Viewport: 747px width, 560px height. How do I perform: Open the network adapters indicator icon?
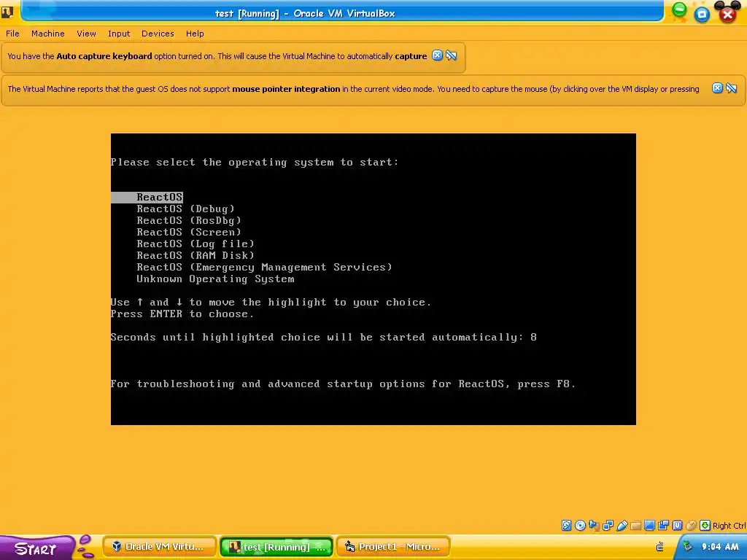pyautogui.click(x=608, y=525)
